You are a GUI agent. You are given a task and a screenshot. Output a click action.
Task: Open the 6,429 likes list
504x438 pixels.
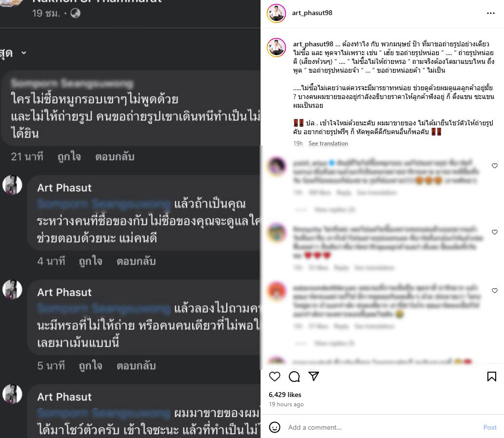coord(285,395)
